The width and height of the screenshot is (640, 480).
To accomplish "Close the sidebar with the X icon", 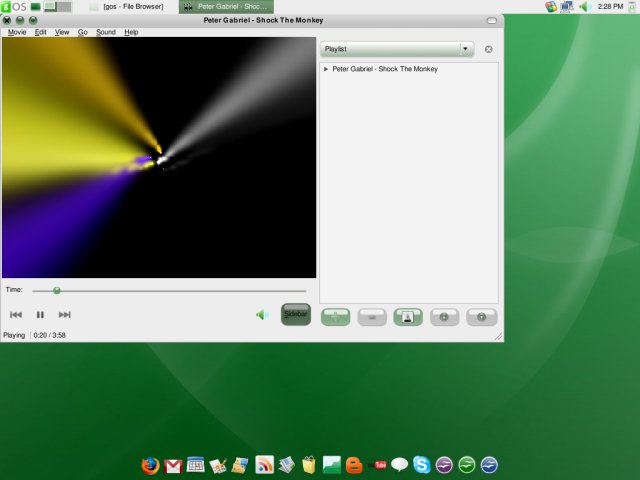I will pyautogui.click(x=489, y=49).
